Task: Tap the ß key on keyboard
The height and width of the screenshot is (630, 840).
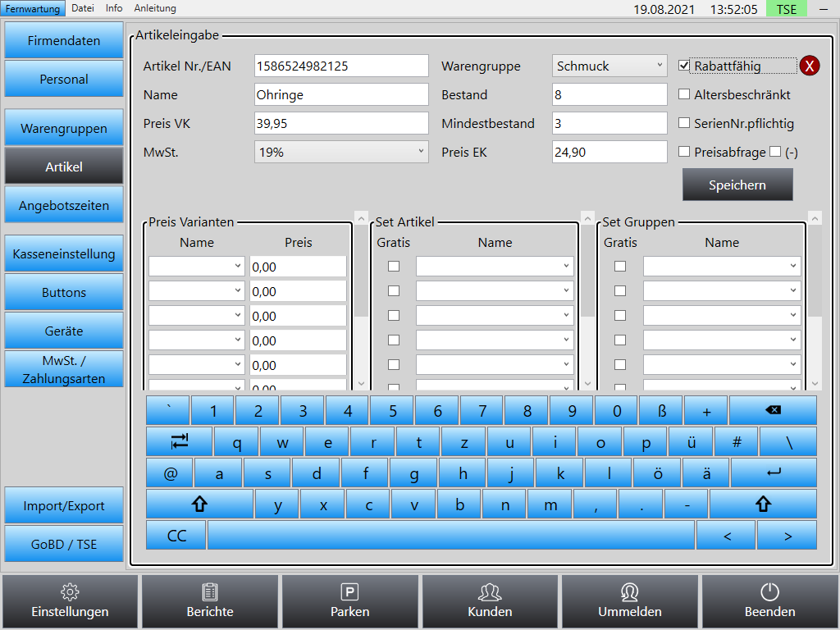Action: pyautogui.click(x=662, y=410)
